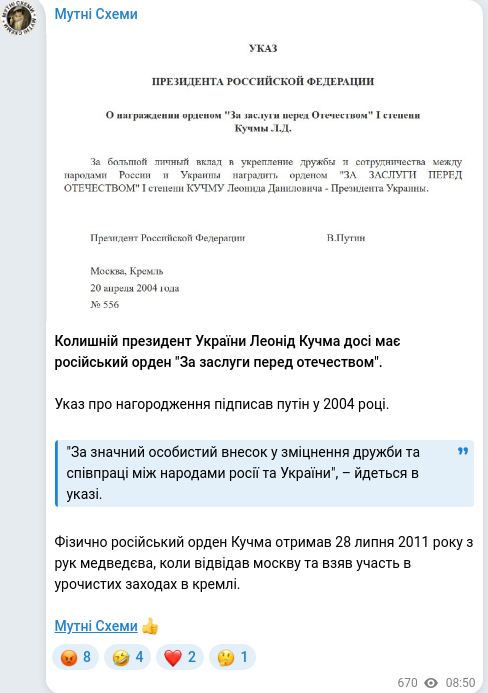Click 'ПРЕЗИДЕНТА РОССИЙСКОЙ ФЕДЕРАЦИИ' heading in document

263,81
